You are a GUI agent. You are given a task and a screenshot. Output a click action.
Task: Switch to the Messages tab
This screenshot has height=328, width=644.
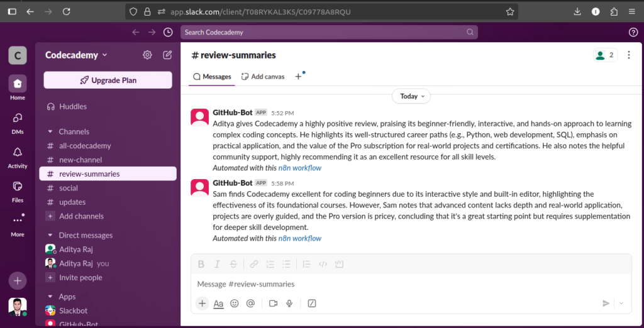coord(213,77)
